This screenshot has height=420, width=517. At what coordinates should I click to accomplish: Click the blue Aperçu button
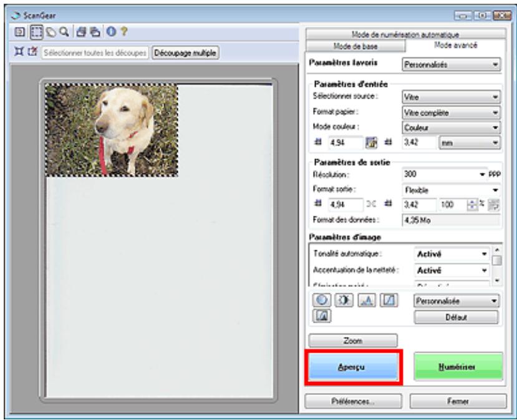click(x=353, y=367)
